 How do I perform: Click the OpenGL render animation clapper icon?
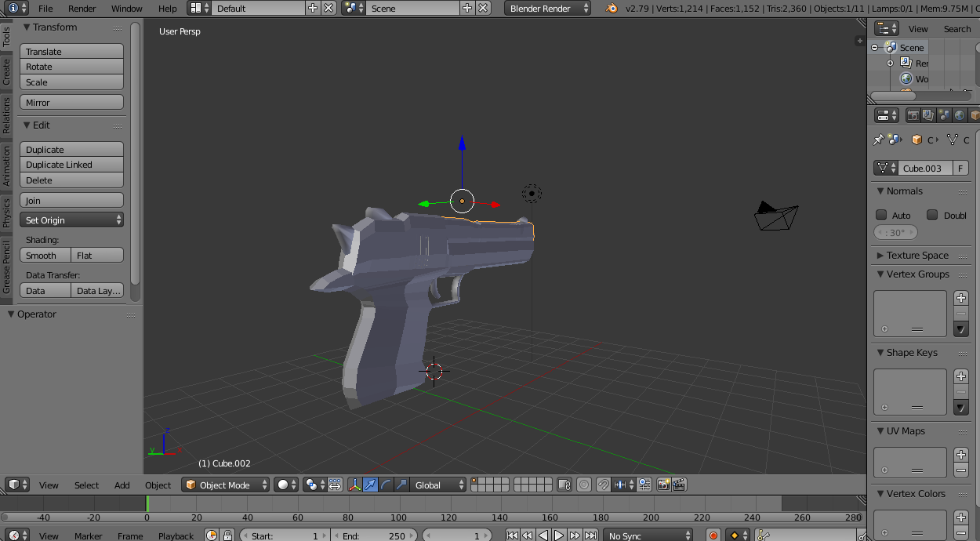point(680,485)
